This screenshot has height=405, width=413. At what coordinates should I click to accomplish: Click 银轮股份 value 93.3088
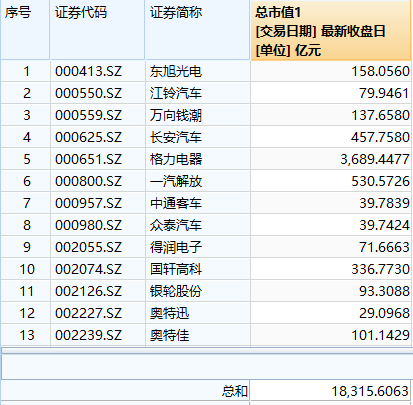[x=331, y=291]
